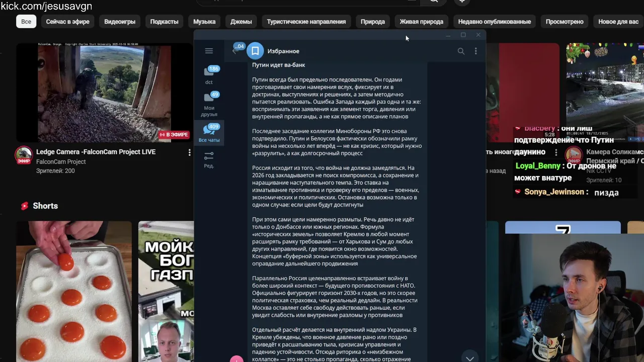The height and width of the screenshot is (362, 644).
Task: Open Telegram hamburger menu
Action: coord(209,51)
